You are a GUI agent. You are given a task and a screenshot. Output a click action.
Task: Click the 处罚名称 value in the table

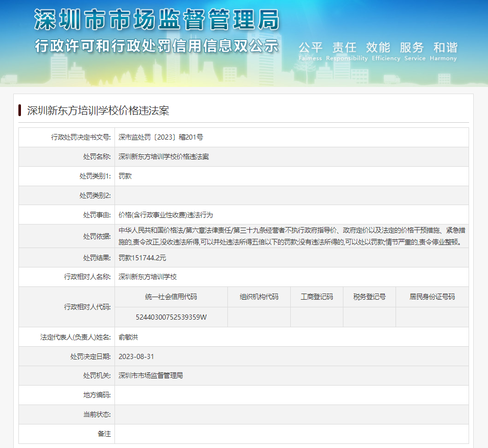click(164, 156)
